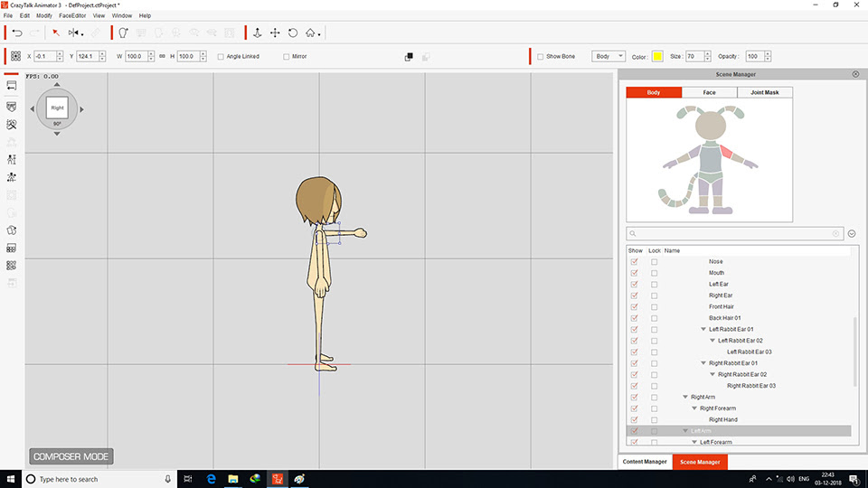Open File Explorer from the taskbar

pyautogui.click(x=233, y=479)
